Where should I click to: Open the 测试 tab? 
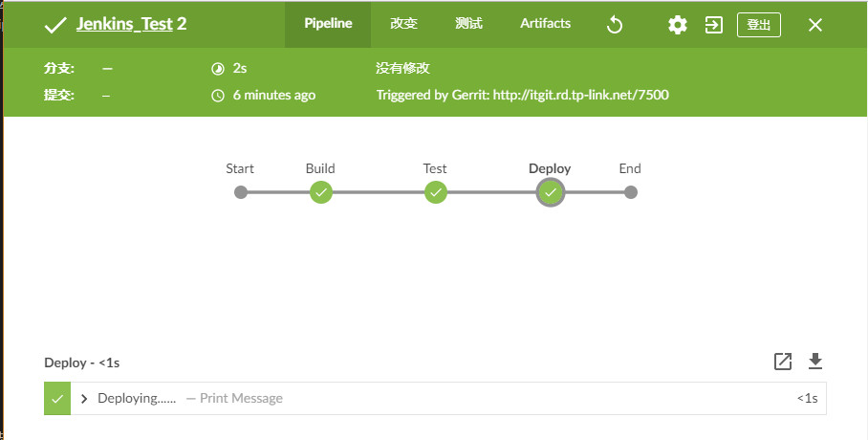click(468, 24)
